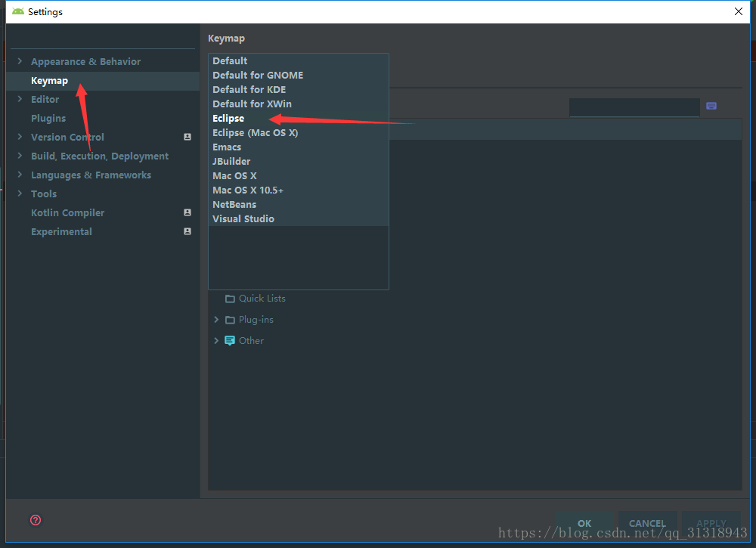
Task: Close the Settings dialog
Action: 738,11
